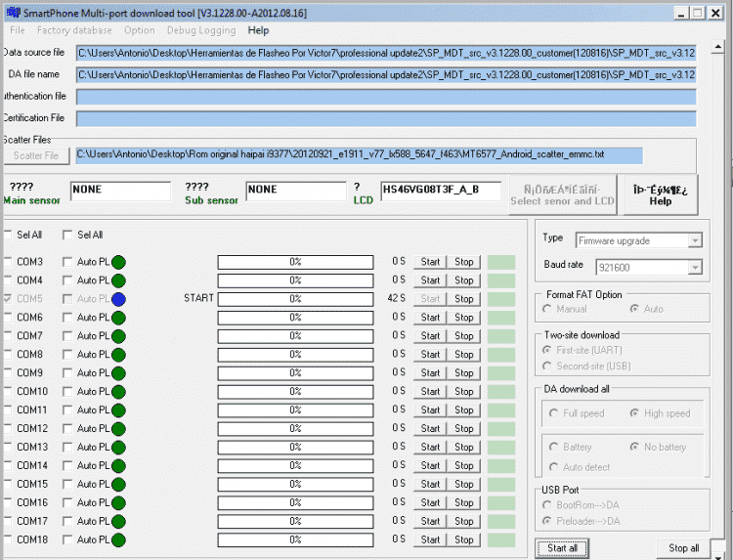
Task: Click Start for COM3
Action: pyautogui.click(x=430, y=262)
